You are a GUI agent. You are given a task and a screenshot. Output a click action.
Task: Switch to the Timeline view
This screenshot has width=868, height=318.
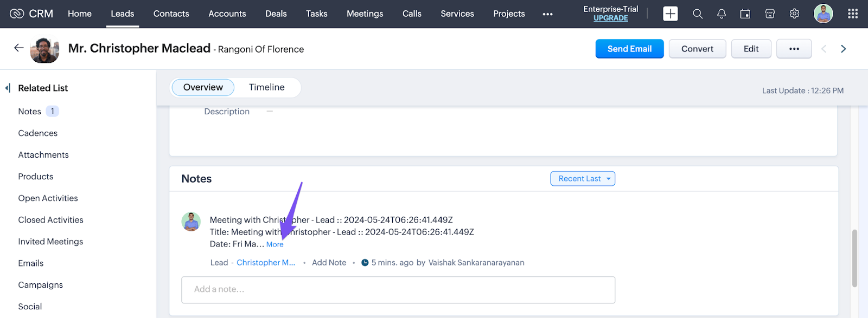click(x=267, y=87)
